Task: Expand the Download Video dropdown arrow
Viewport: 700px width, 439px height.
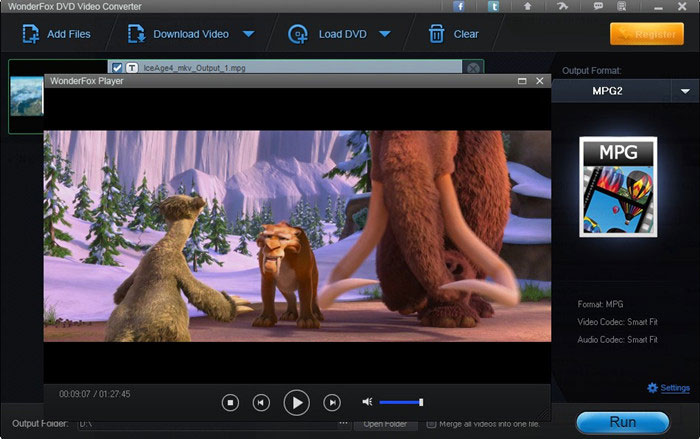Action: (x=249, y=34)
